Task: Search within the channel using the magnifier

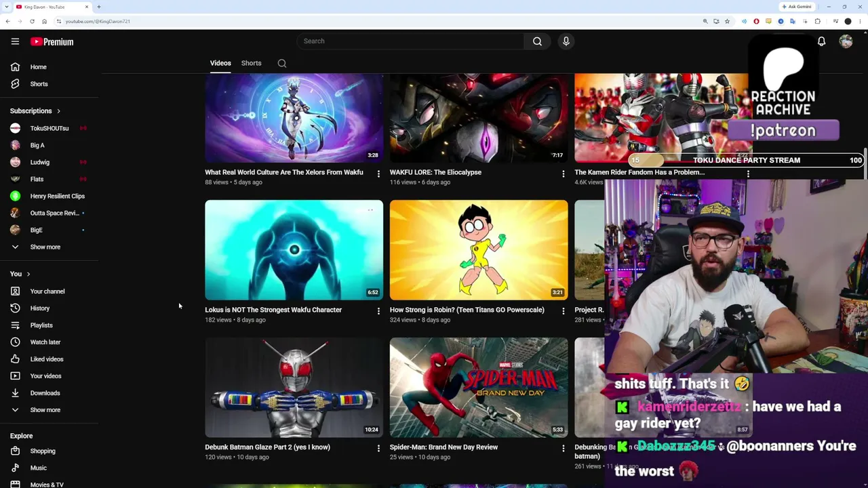Action: click(282, 63)
